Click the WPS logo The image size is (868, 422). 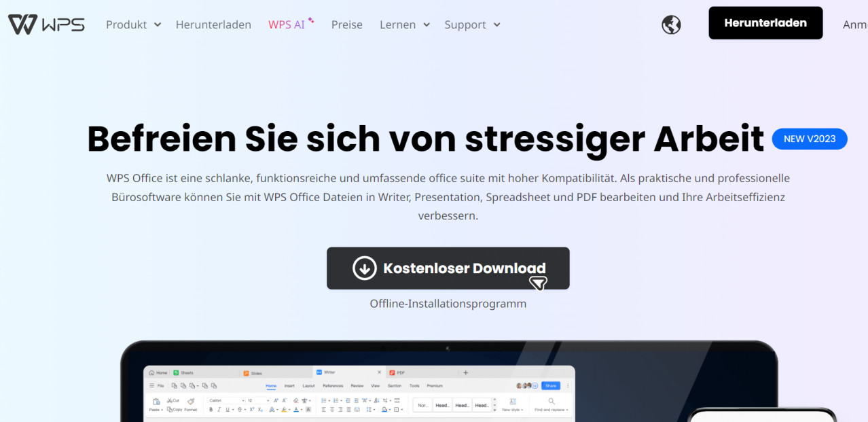(x=45, y=23)
